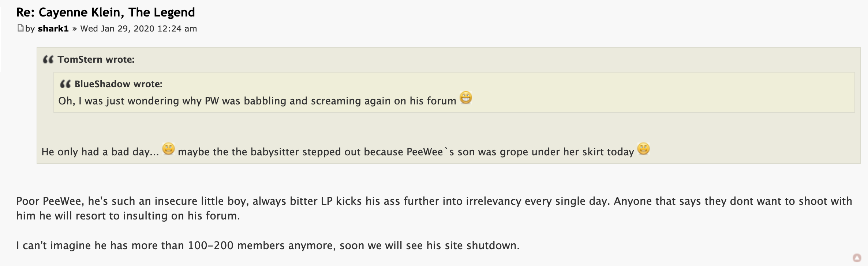Viewport: 868px width, 266px height.
Task: Click the post timestamp Wed Jan 29, 2020
Action: (x=138, y=29)
